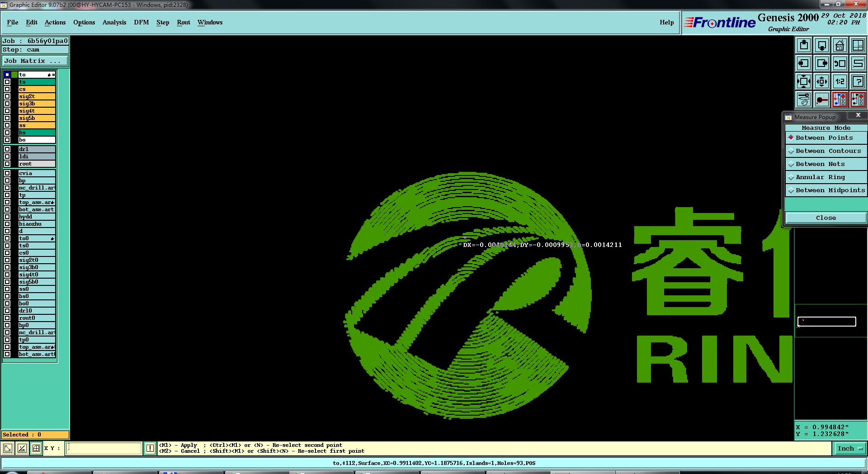
Task: Click the black-net traffic light icon
Action: (858, 100)
